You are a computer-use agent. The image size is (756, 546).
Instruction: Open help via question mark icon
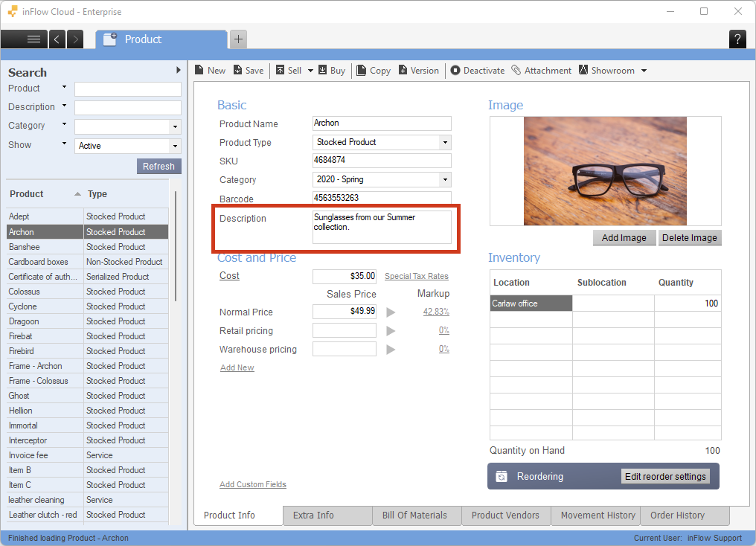pyautogui.click(x=737, y=39)
